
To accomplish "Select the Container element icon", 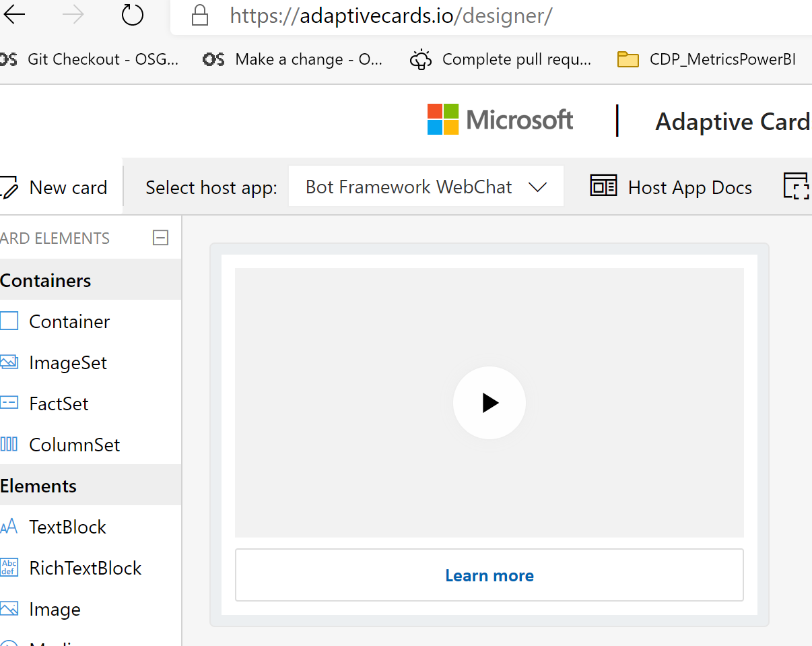I will tap(11, 321).
